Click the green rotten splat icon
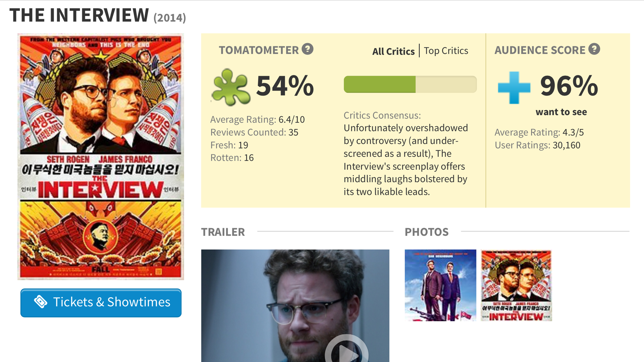 pos(231,87)
